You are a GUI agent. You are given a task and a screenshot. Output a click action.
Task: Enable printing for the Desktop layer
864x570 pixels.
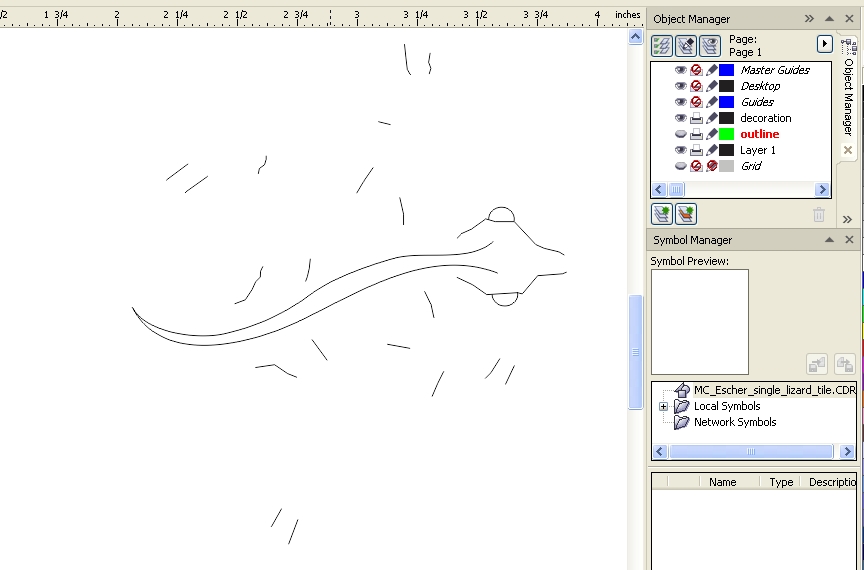tap(696, 86)
